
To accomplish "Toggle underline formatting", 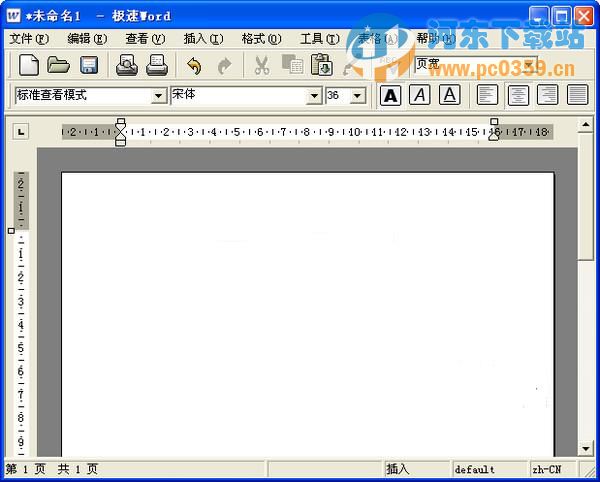I will tap(449, 95).
